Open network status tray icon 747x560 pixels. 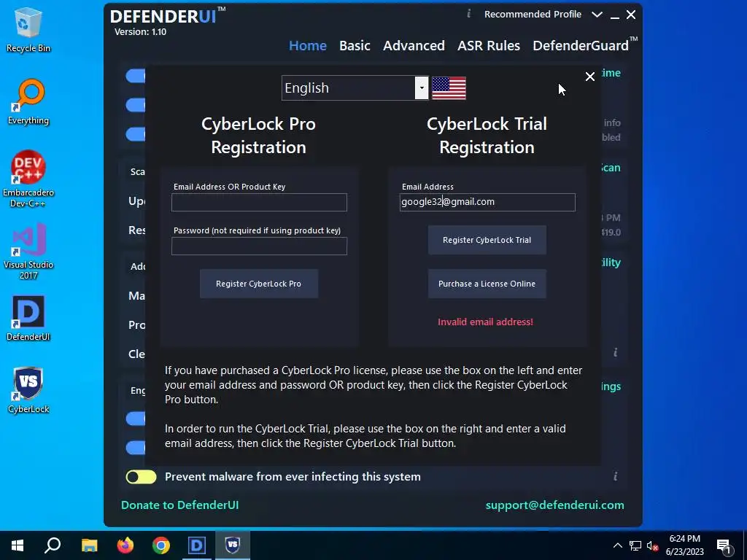[x=635, y=545]
